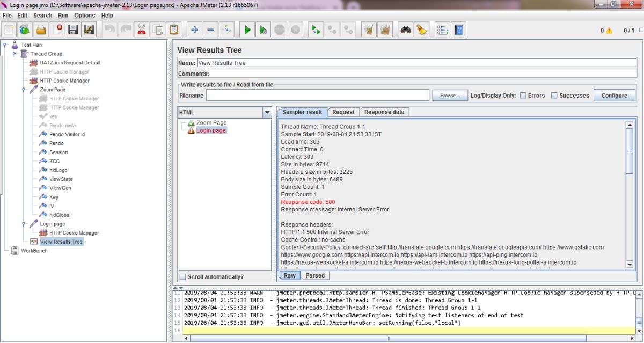Click Start no pauses icon
Image resolution: width=644 pixels, height=343 pixels.
pyautogui.click(x=264, y=30)
